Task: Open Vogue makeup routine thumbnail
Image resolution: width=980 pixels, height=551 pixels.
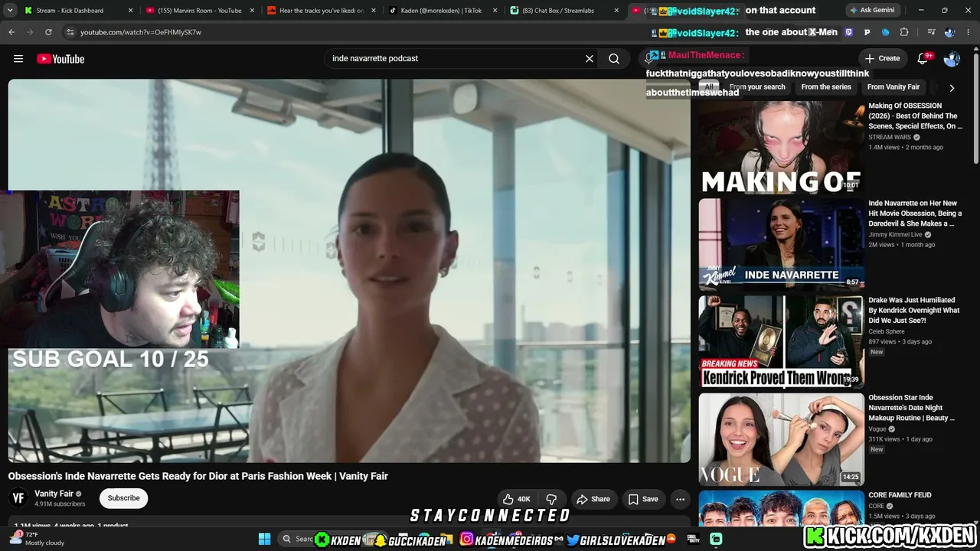Action: point(781,439)
